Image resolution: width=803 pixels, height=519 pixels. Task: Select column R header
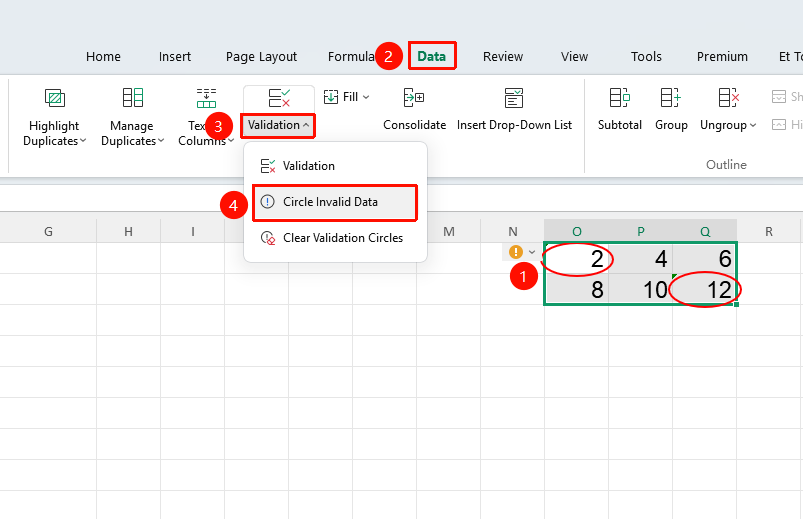769,232
